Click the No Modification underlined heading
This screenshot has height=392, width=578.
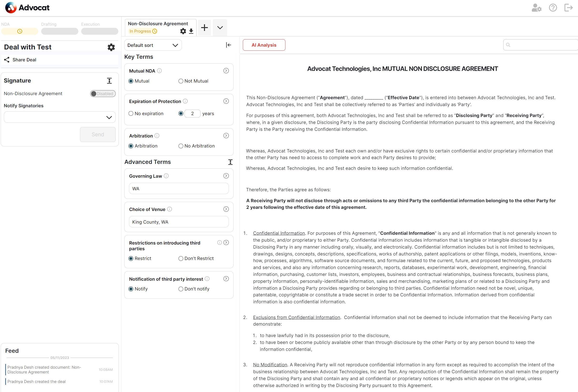point(270,365)
